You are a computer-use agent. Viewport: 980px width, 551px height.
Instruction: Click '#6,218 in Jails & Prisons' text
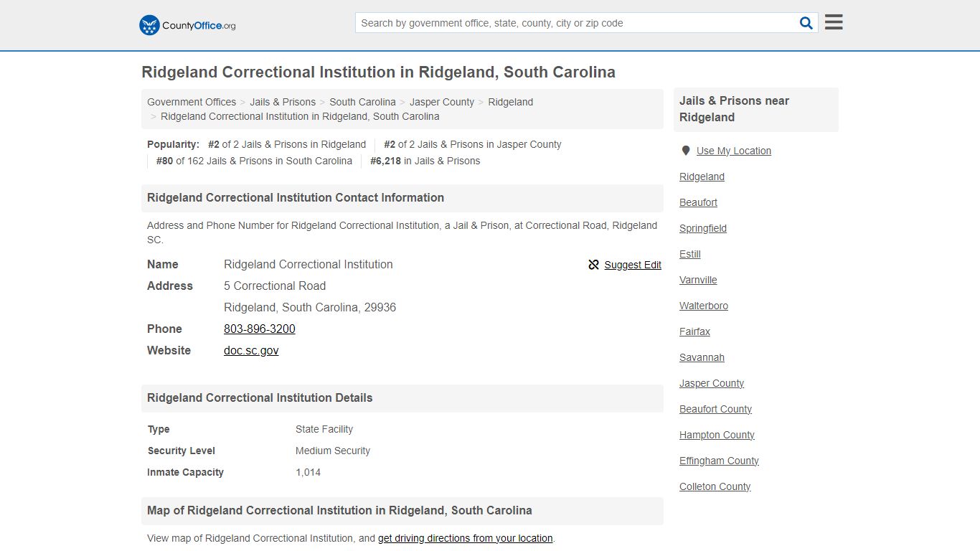[x=425, y=161]
